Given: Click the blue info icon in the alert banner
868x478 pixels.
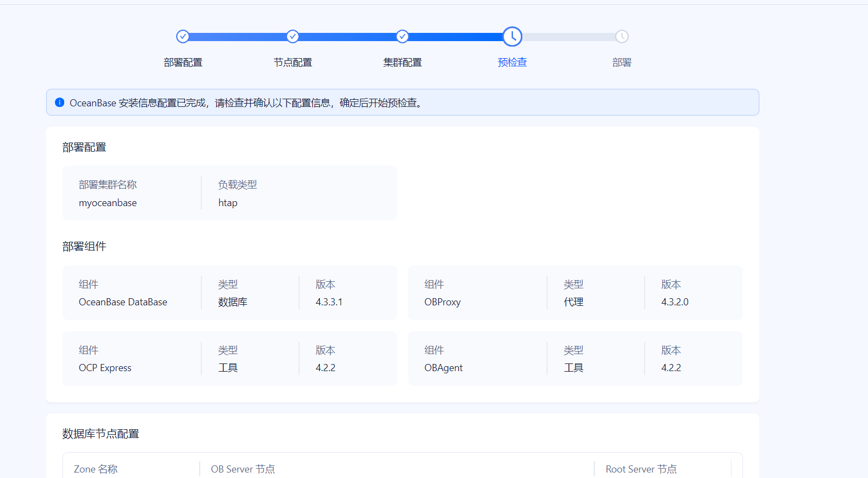Looking at the screenshot, I should point(60,103).
